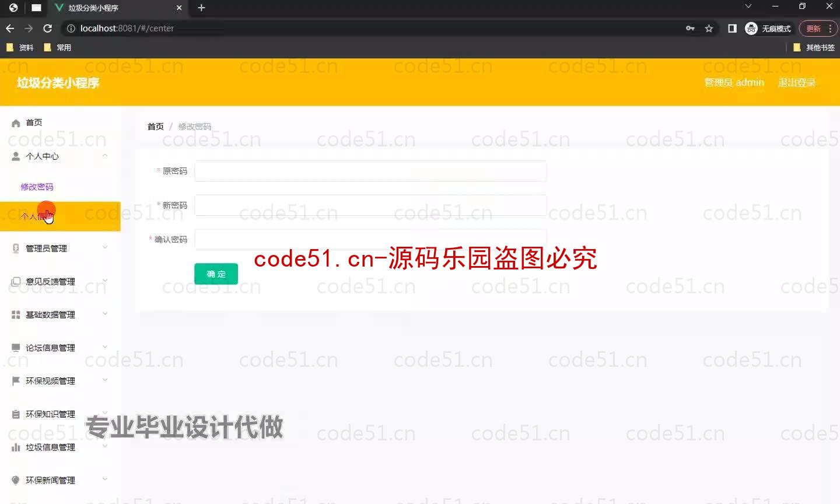The width and height of the screenshot is (840, 504).
Task: Collapse the 个人中心 menu chevron
Action: click(x=105, y=156)
